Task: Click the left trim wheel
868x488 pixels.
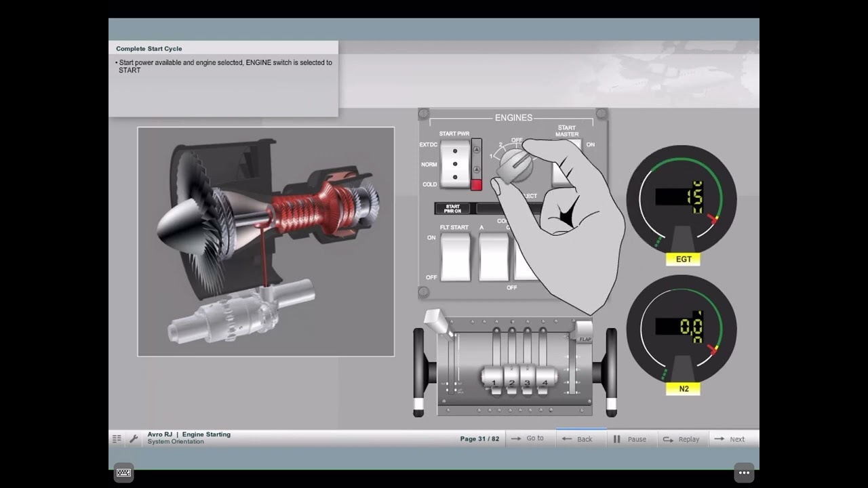Action: [420, 372]
